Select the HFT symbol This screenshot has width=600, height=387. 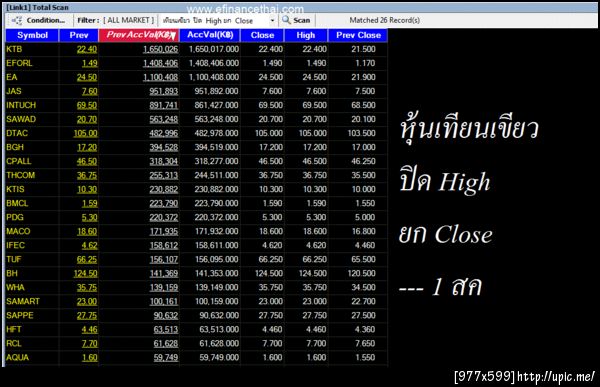click(x=14, y=330)
